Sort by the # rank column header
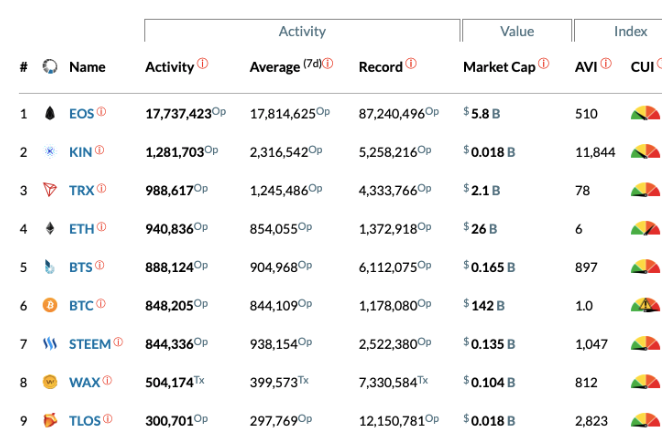The image size is (666, 440). (x=24, y=67)
